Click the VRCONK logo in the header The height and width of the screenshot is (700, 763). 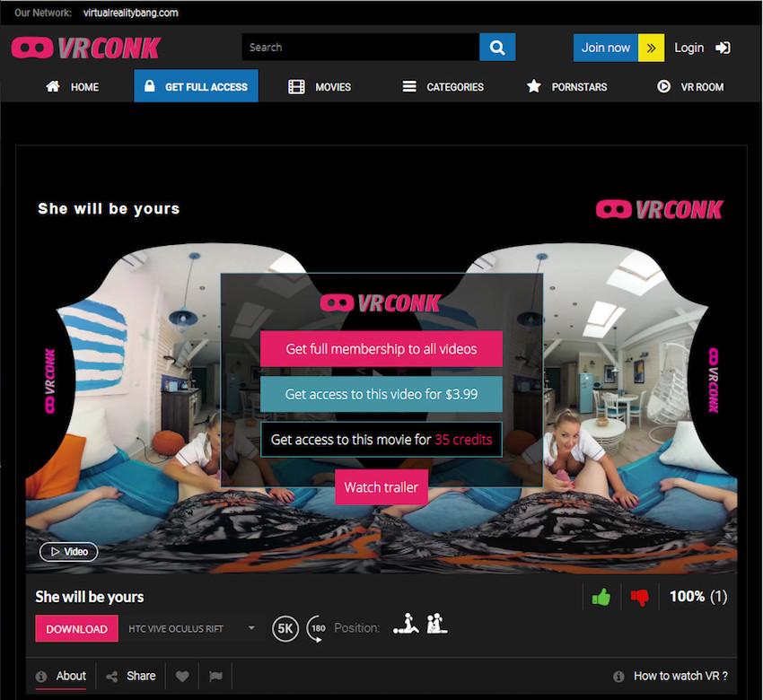86,48
